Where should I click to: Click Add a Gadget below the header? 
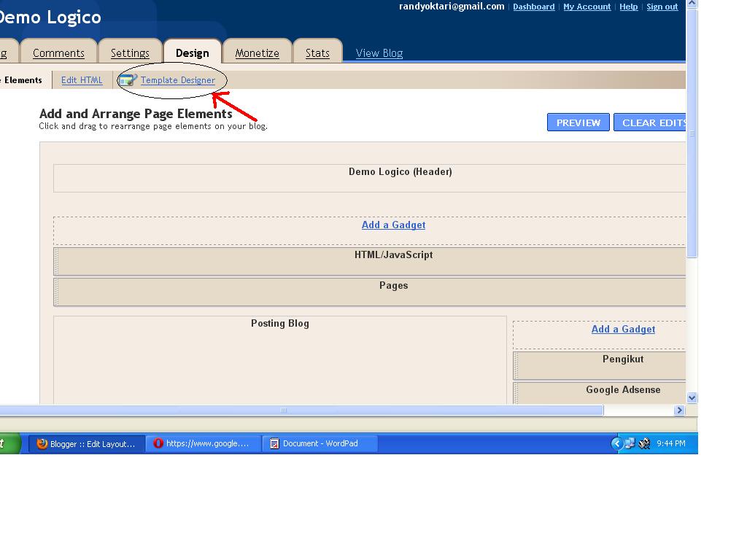click(x=393, y=225)
